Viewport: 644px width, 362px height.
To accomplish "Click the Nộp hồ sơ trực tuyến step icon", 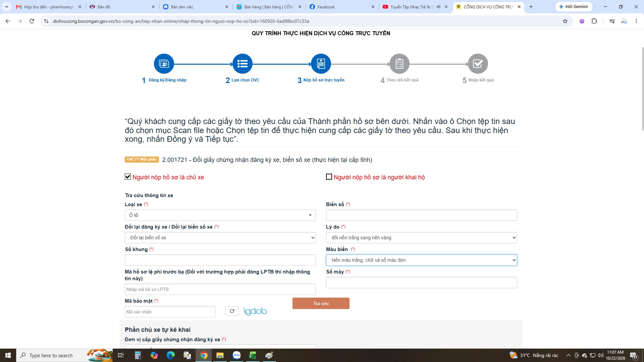I will tap(321, 64).
